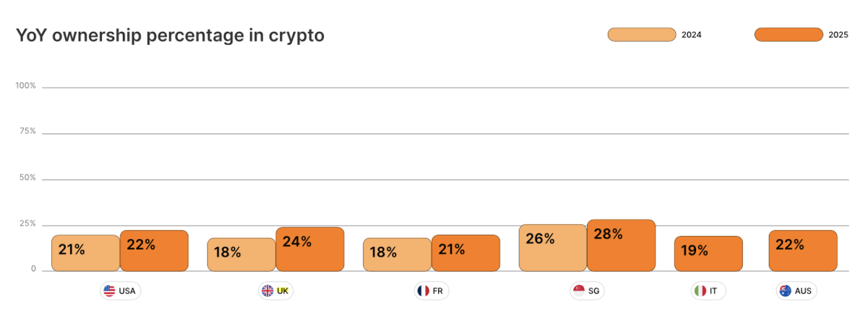Click the Australia bar showing 22%

(803, 251)
